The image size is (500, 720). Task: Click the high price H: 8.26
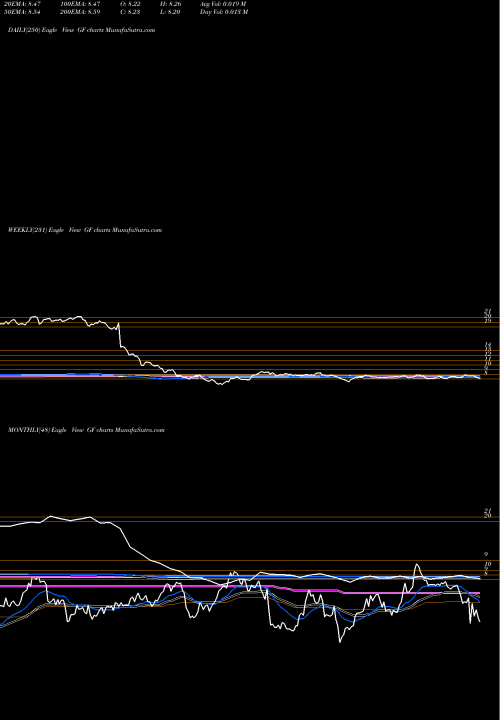(x=171, y=4)
